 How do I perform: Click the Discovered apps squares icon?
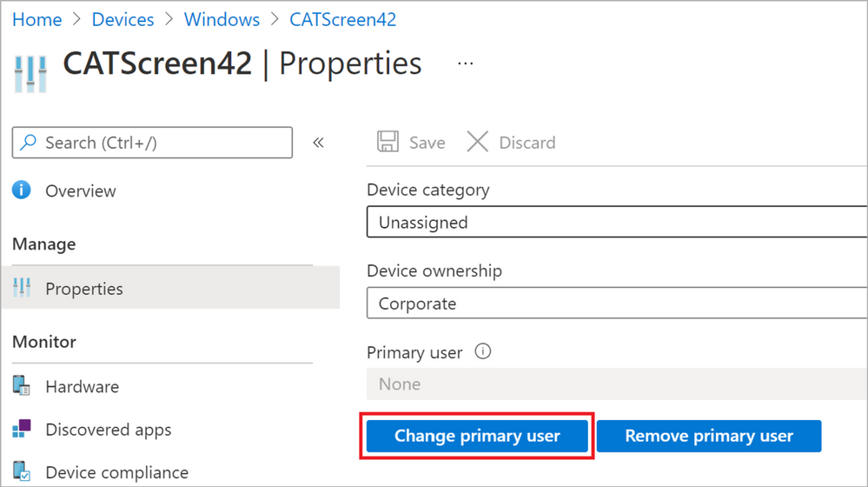point(22,428)
